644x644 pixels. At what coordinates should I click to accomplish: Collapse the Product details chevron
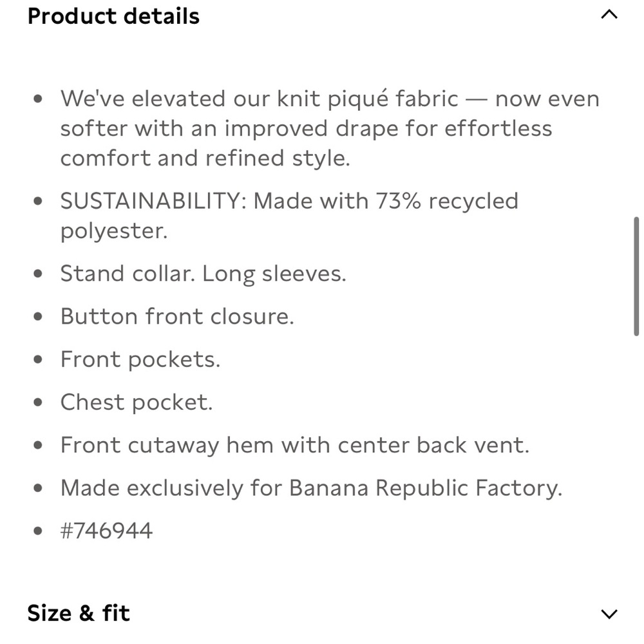coord(609,15)
